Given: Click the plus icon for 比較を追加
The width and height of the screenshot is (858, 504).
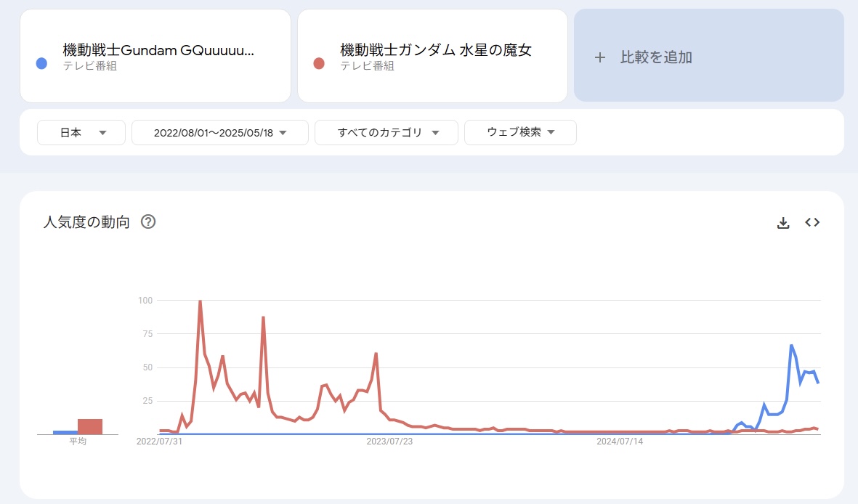Looking at the screenshot, I should click(x=599, y=57).
